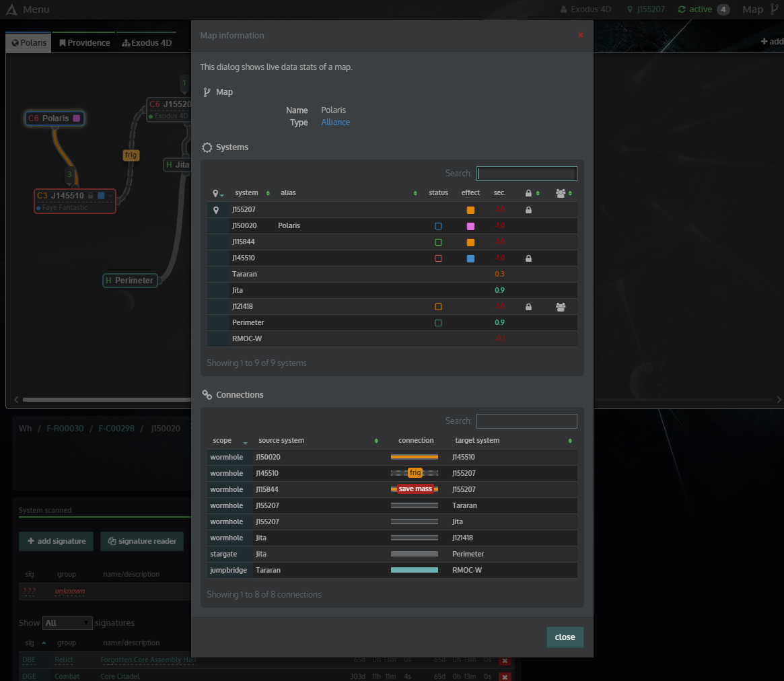Click orange status box for J121418

438,307
